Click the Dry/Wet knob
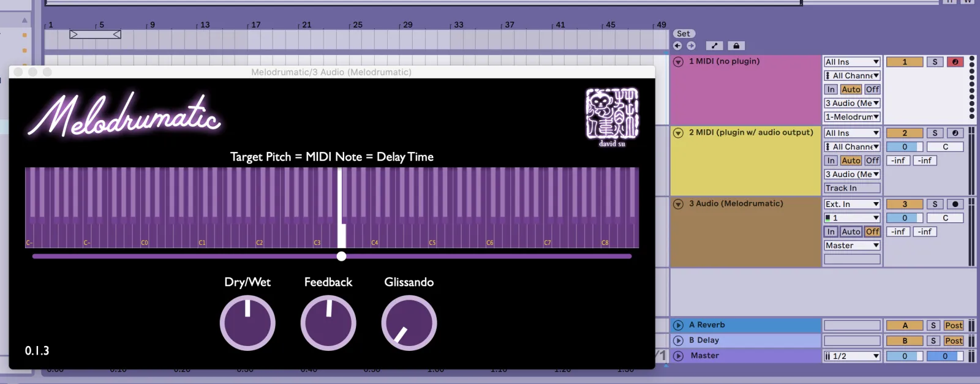This screenshot has height=384, width=980. 247,323
